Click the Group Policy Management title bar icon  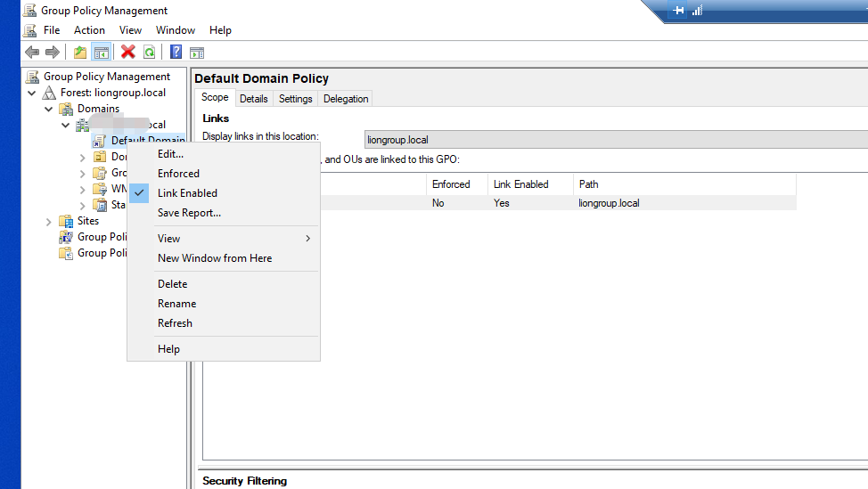coord(30,10)
